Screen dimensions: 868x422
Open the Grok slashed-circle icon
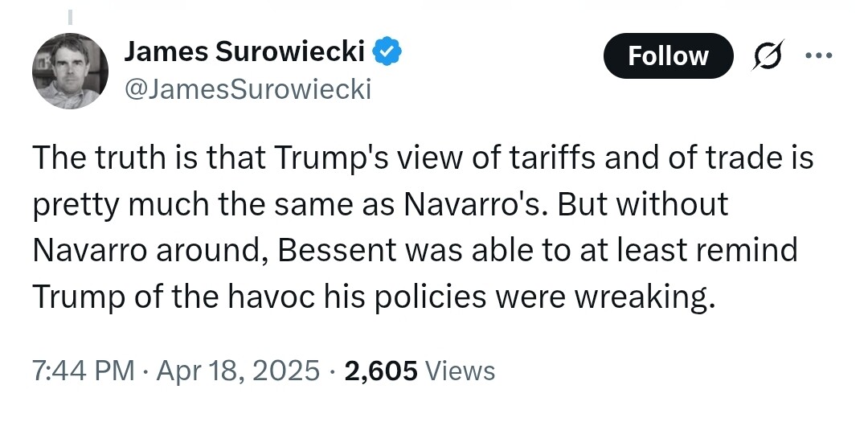click(x=768, y=55)
